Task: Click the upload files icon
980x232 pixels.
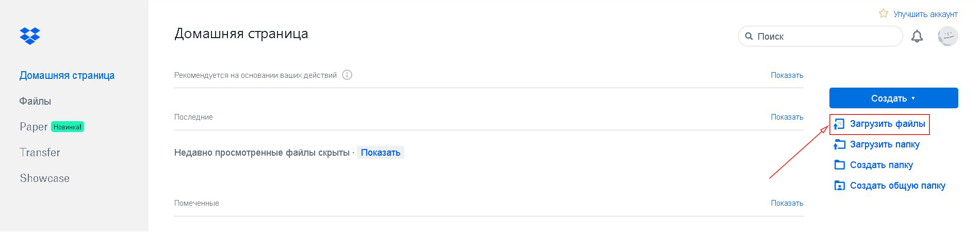Action: coord(839,124)
